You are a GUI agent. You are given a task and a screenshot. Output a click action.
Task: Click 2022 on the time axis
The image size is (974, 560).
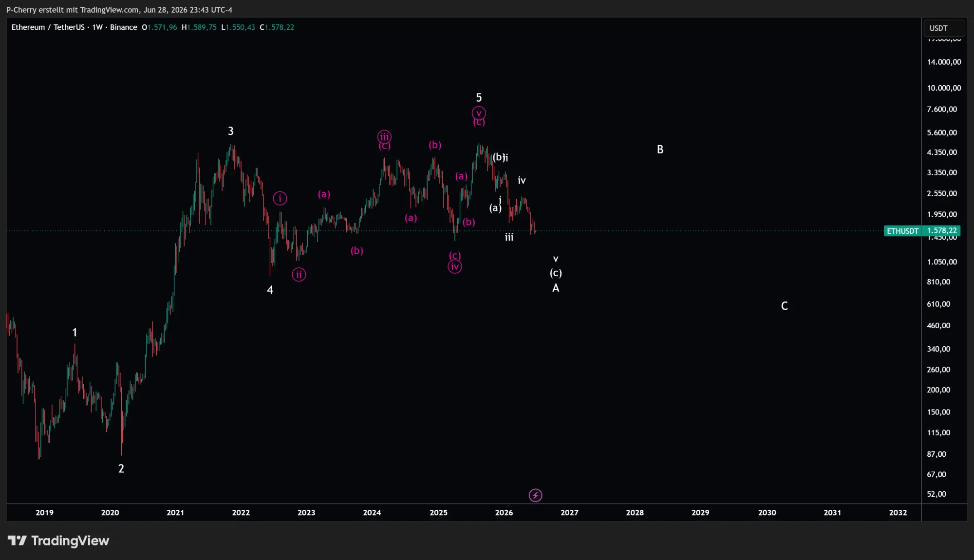pyautogui.click(x=241, y=513)
